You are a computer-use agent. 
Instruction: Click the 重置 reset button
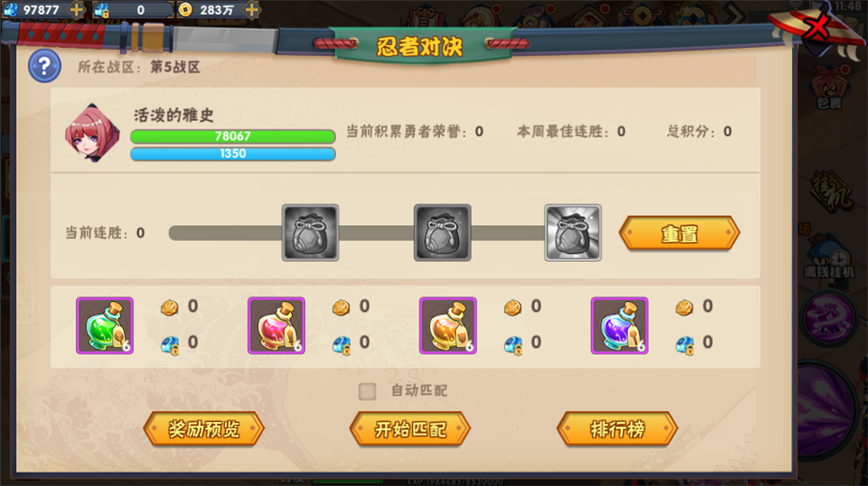(x=679, y=233)
